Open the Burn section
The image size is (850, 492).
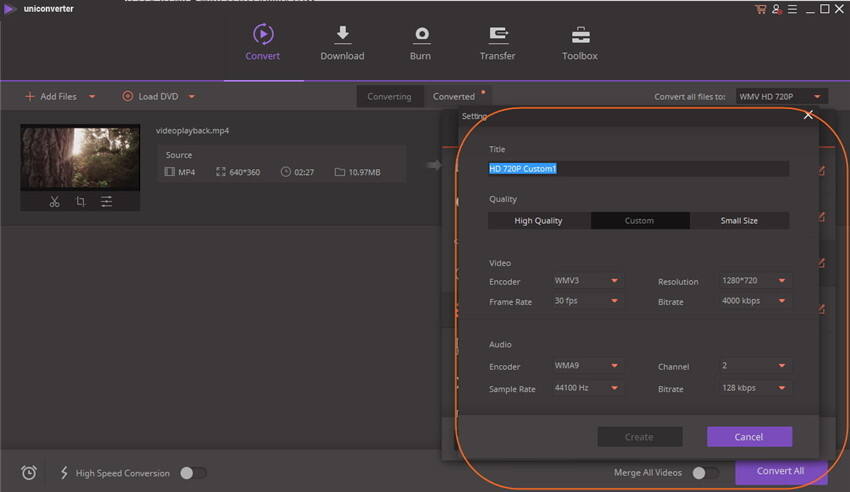click(x=421, y=42)
